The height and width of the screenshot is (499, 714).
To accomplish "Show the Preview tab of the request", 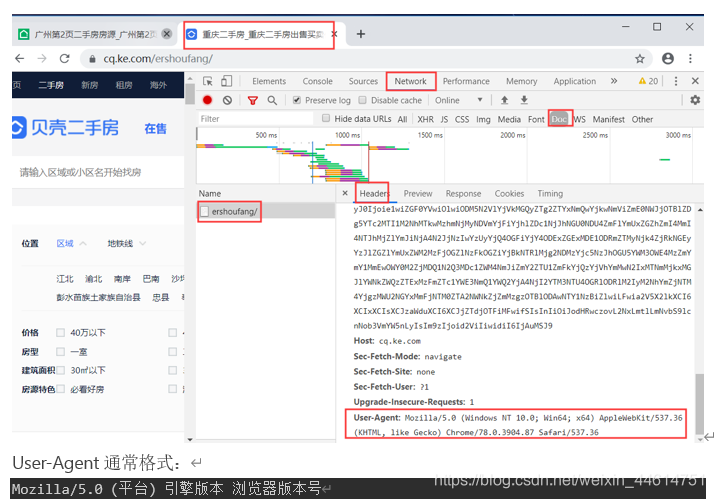I will 418,193.
